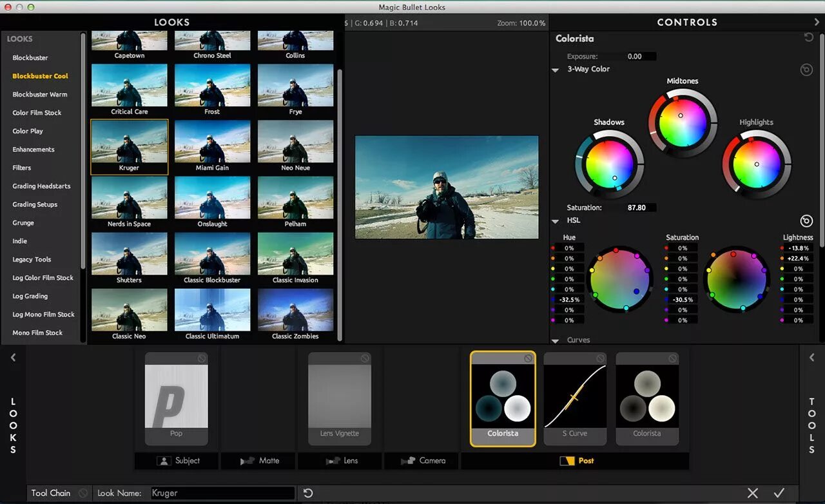Expand the Curves section

click(x=556, y=340)
